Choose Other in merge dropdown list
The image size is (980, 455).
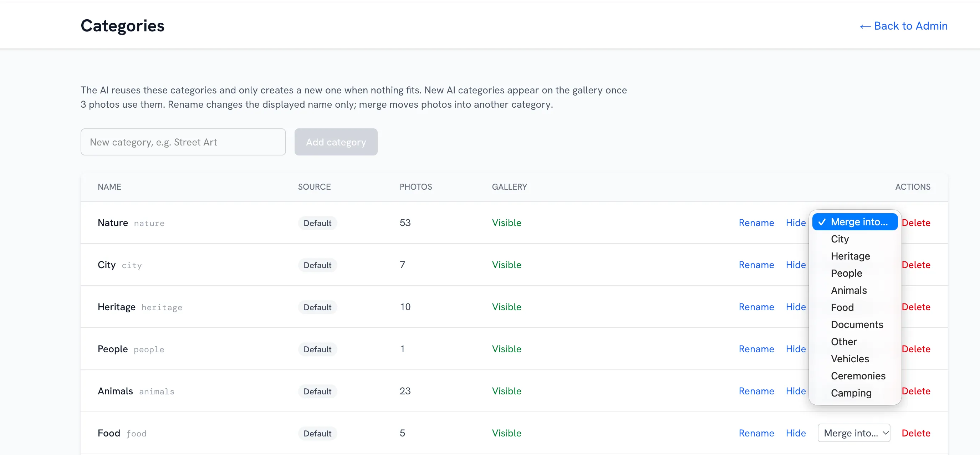pyautogui.click(x=855, y=342)
